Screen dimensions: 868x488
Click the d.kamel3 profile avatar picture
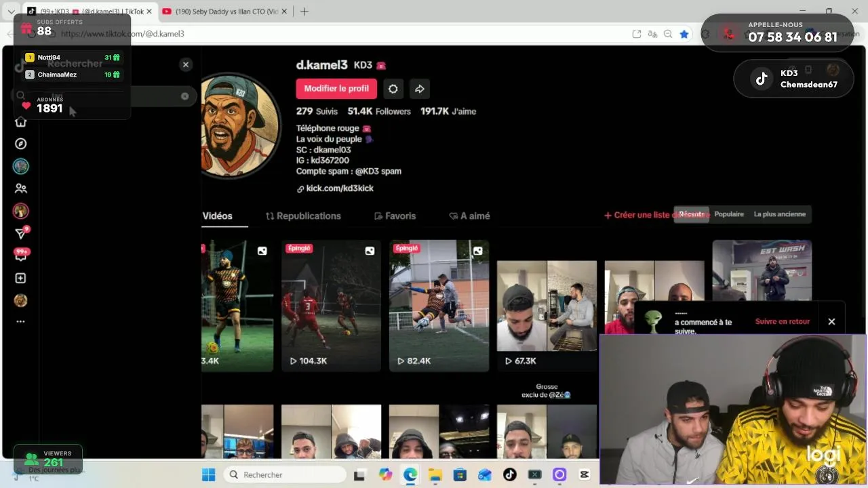tap(241, 126)
